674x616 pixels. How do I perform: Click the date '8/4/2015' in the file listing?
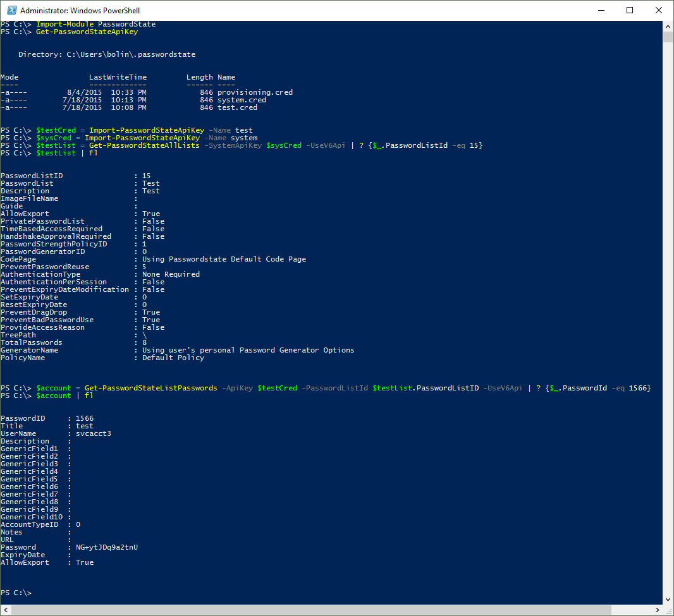[x=85, y=92]
